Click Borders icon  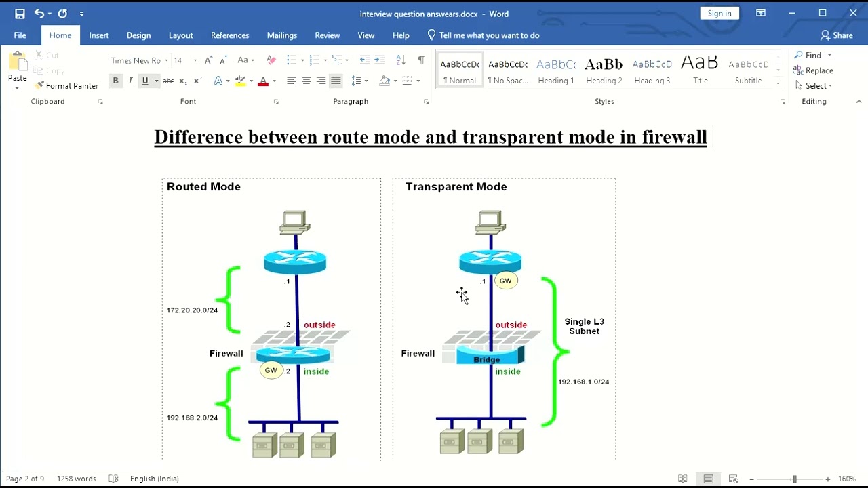407,81
